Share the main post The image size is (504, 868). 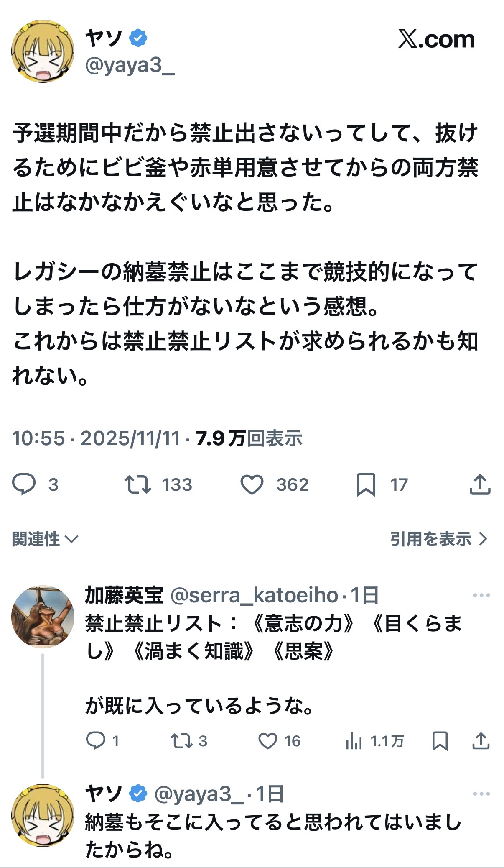(480, 484)
